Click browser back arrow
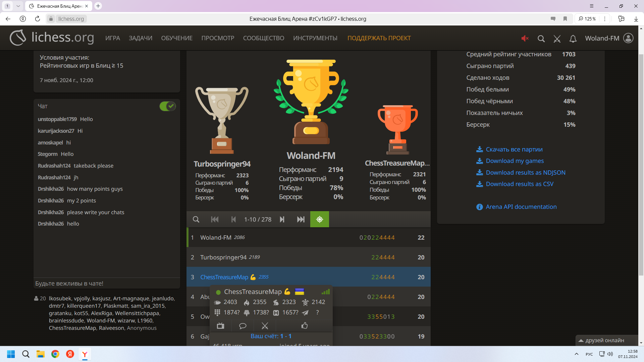Screen dimensions: 644x362 (x=8, y=19)
